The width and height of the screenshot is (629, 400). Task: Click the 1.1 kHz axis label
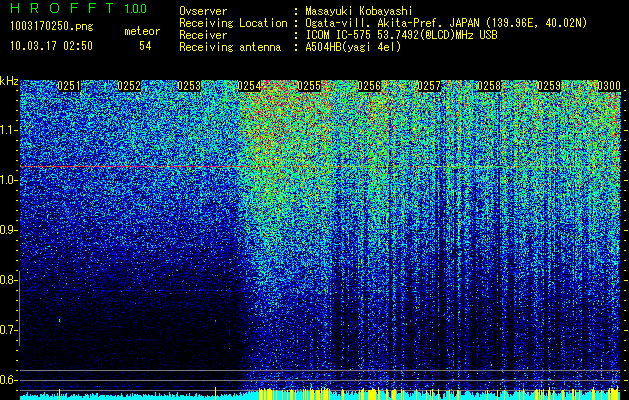click(x=9, y=130)
